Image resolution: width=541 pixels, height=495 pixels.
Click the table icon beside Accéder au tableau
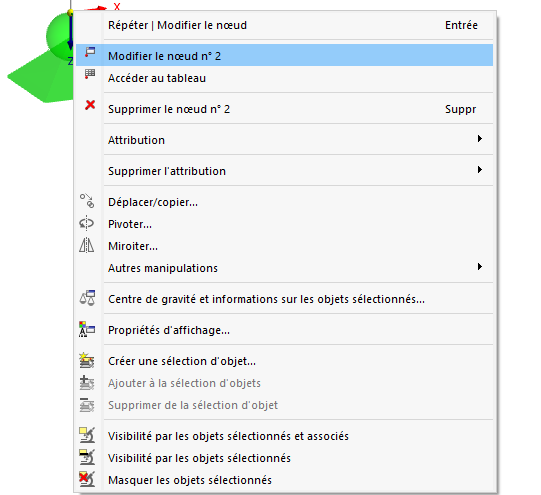pos(90,74)
